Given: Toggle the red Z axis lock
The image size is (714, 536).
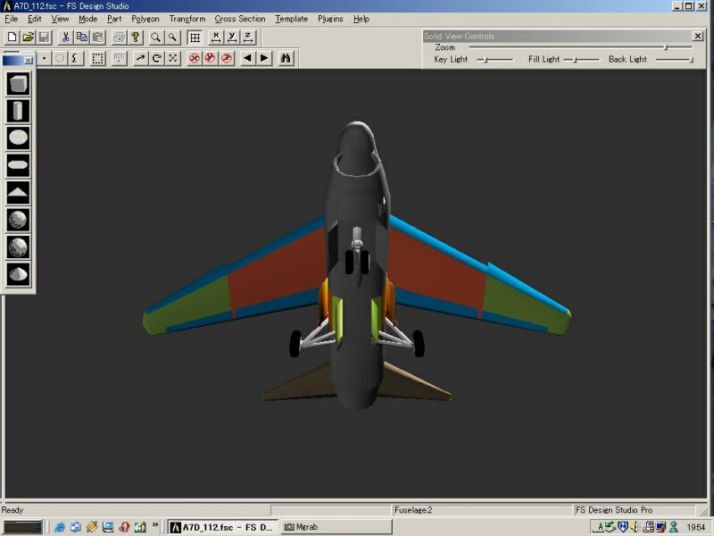Looking at the screenshot, I should [x=227, y=58].
